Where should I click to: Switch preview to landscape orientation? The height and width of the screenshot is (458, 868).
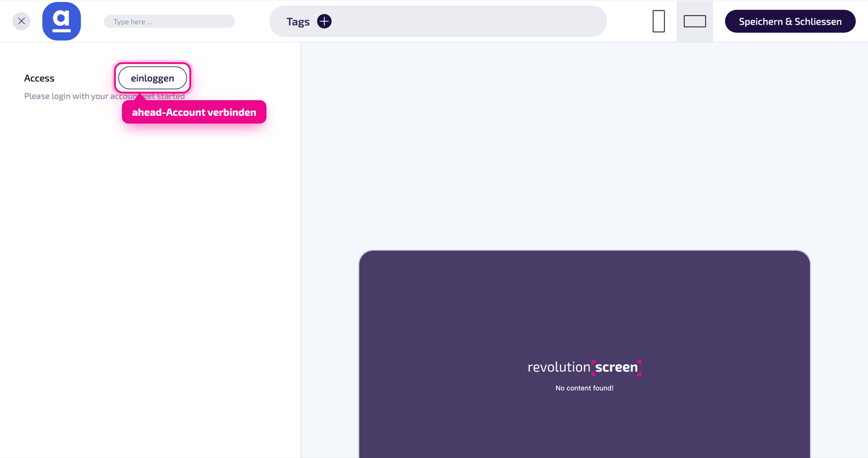click(x=694, y=21)
